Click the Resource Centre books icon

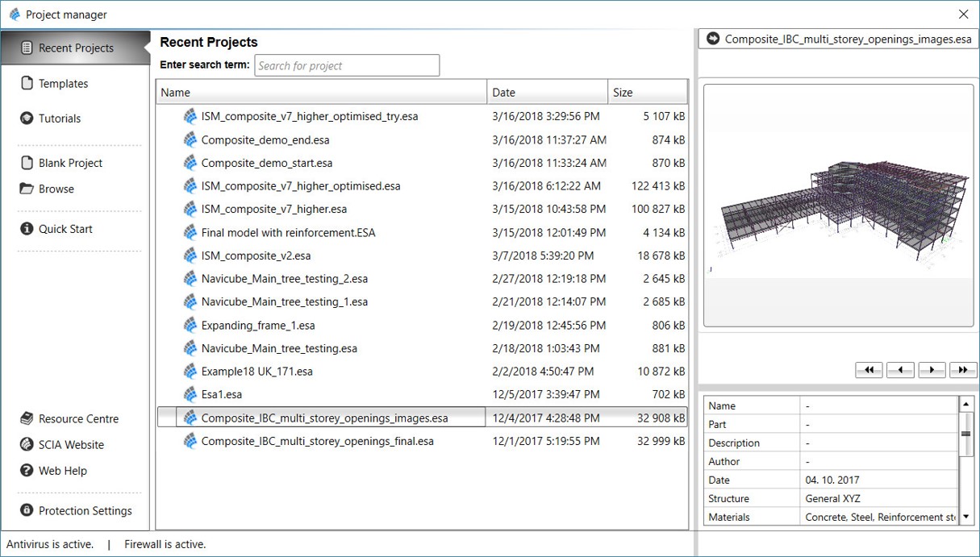pos(27,419)
